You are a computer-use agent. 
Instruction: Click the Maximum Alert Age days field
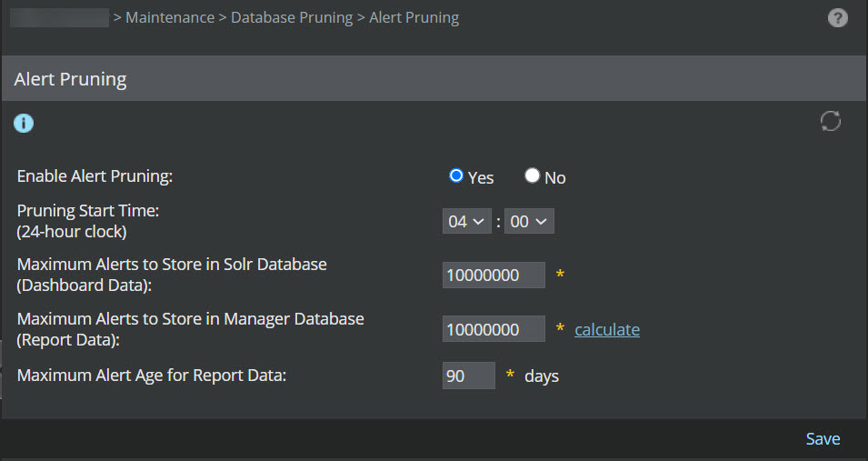(468, 376)
